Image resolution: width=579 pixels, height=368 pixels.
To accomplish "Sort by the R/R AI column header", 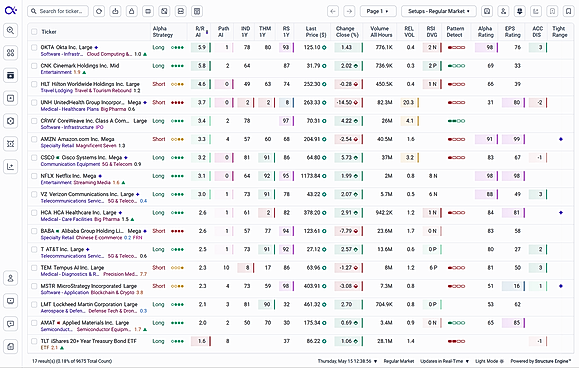I will point(200,32).
